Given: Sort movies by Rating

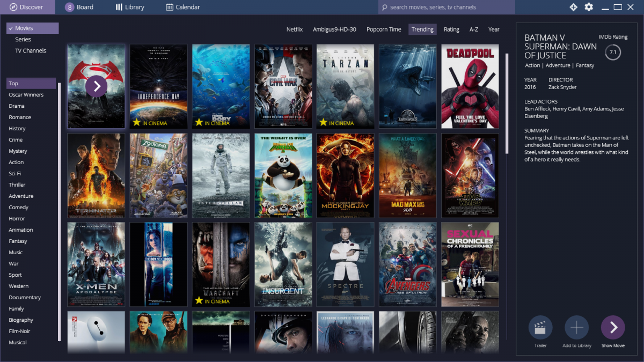Looking at the screenshot, I should click(451, 29).
